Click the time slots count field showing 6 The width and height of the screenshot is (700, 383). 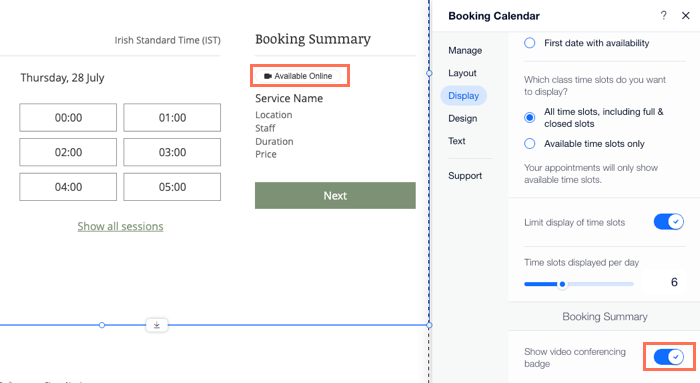(663, 282)
